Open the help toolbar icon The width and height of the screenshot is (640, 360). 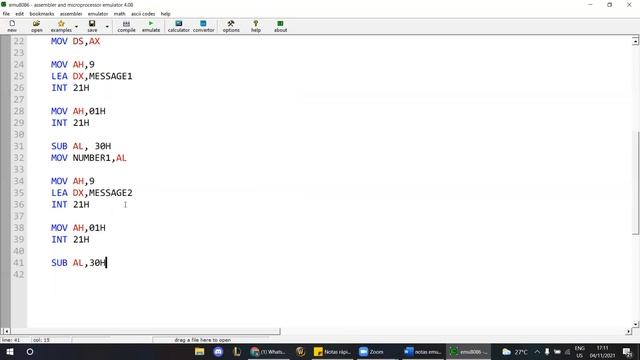(x=256, y=26)
